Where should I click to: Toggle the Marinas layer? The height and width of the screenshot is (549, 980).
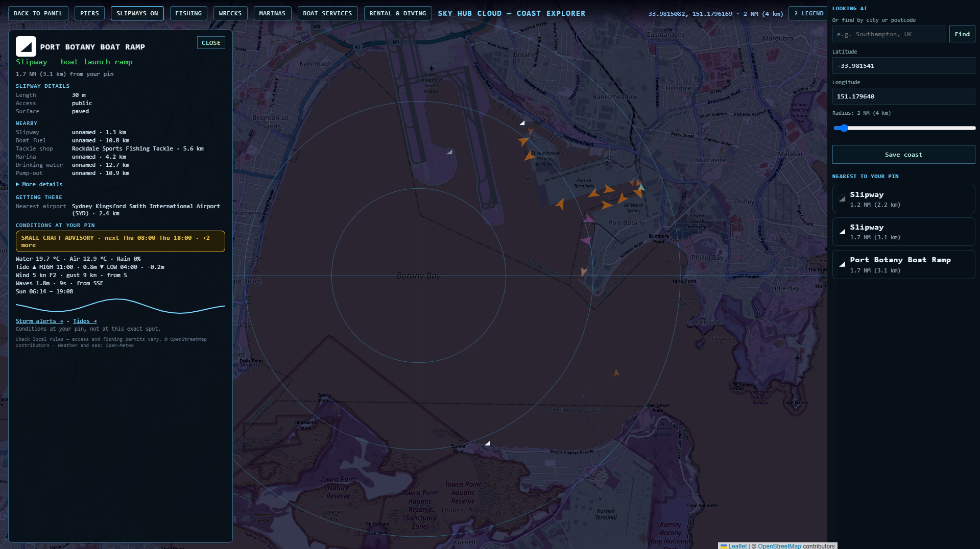tap(272, 13)
